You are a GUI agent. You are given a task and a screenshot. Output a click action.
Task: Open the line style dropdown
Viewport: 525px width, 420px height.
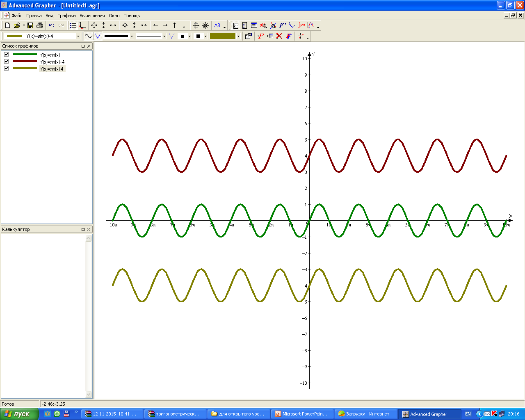click(164, 36)
